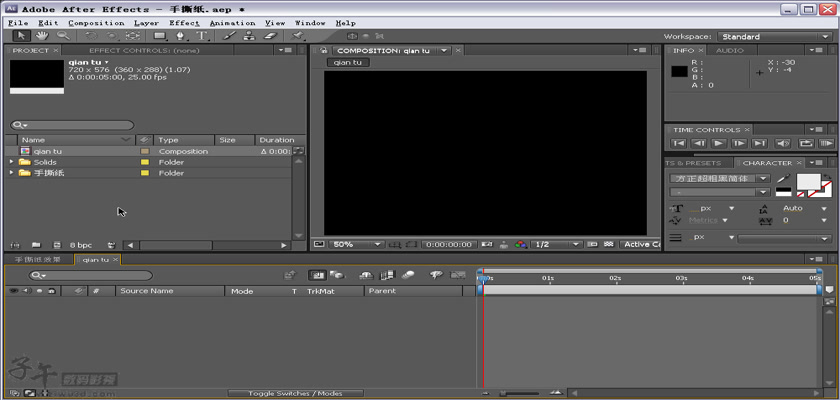
Task: Select the Pen tool
Action: click(x=181, y=36)
